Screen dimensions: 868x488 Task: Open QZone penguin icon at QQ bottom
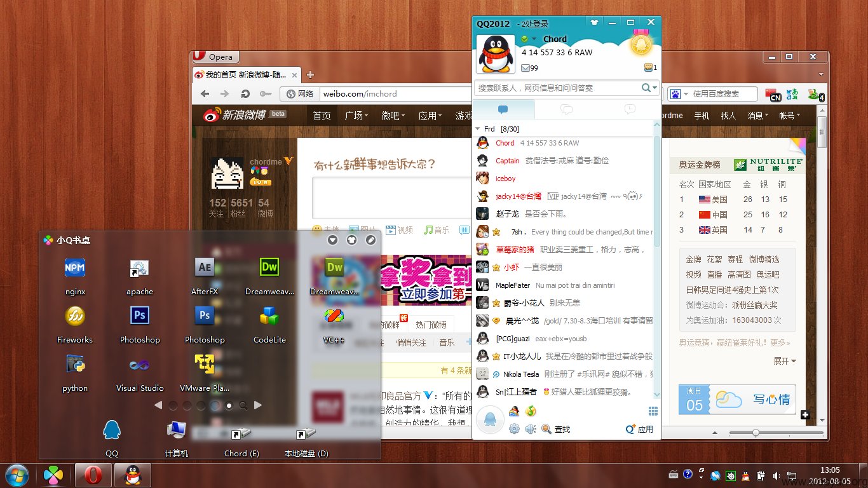514,411
